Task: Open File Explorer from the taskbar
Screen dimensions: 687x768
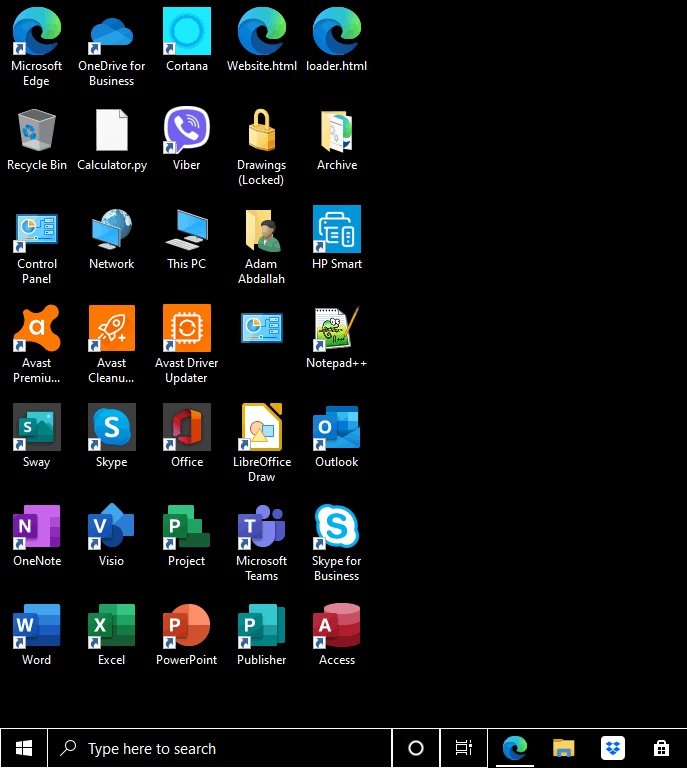Action: [x=564, y=748]
